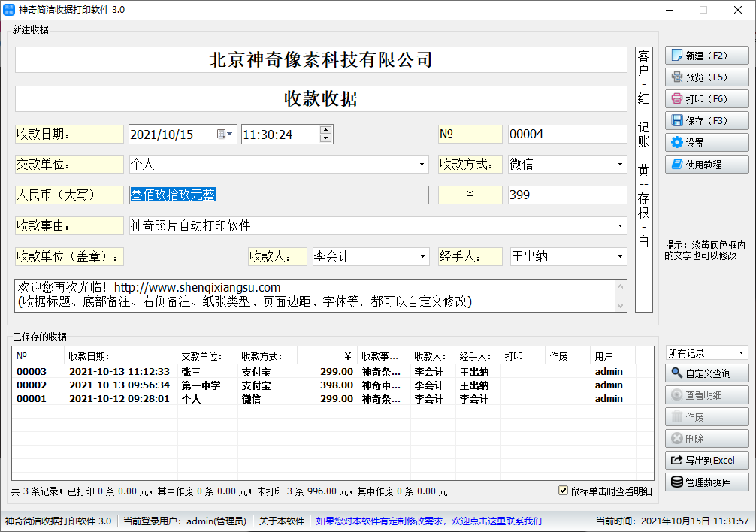Screen dimensions: 756x532
Task: Click 当前登录用户 admin status entry
Action: coord(185,521)
